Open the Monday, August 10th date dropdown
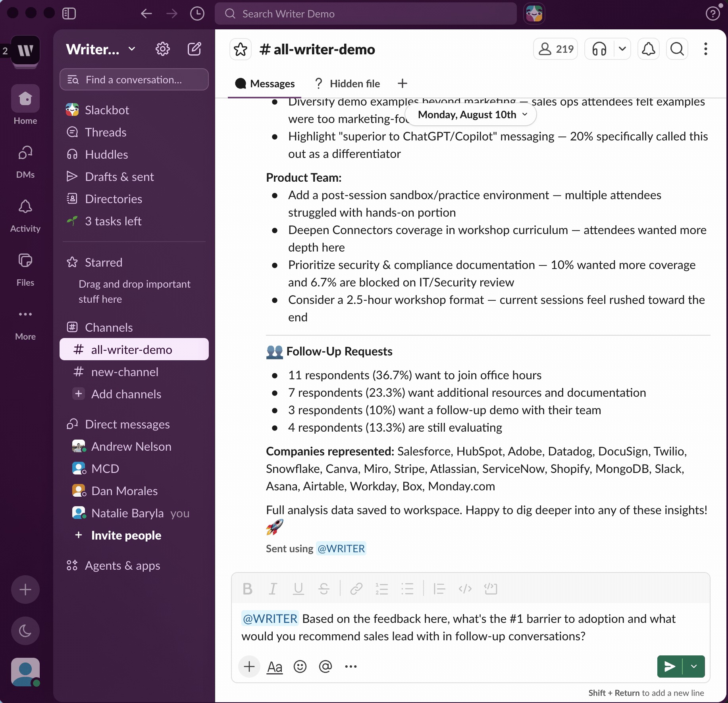This screenshot has height=703, width=728. 471,115
